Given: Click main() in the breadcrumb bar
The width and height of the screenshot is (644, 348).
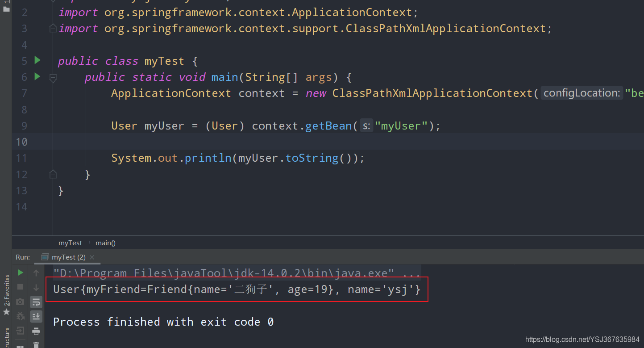Looking at the screenshot, I should click(105, 243).
